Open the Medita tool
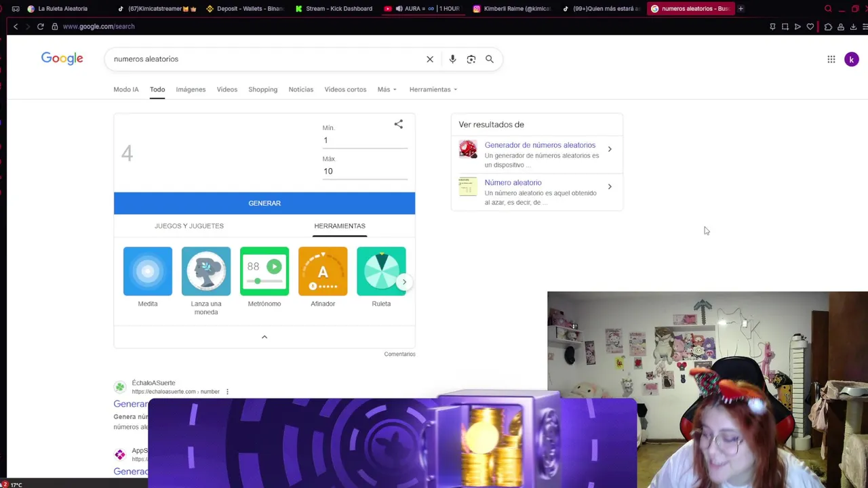 [x=148, y=277]
